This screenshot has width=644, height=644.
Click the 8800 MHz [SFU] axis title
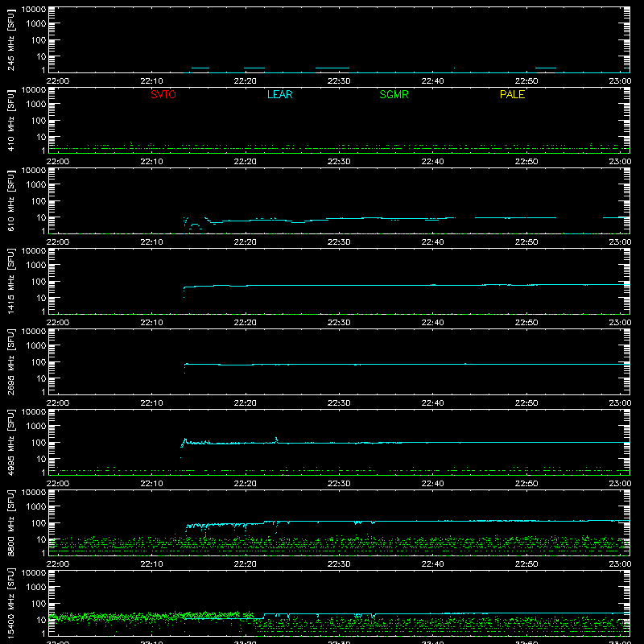pyautogui.click(x=10, y=522)
